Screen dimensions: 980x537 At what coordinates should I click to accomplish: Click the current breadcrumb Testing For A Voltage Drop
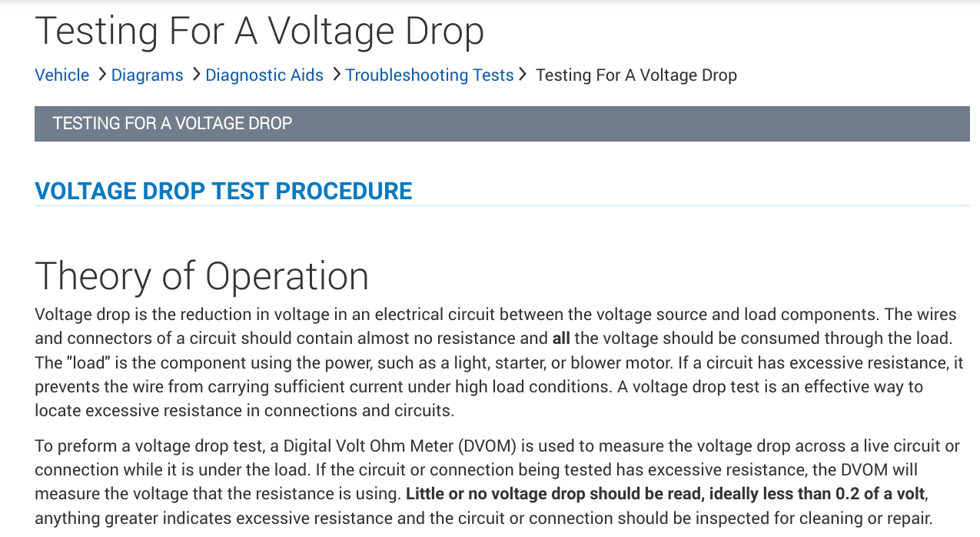tap(636, 75)
